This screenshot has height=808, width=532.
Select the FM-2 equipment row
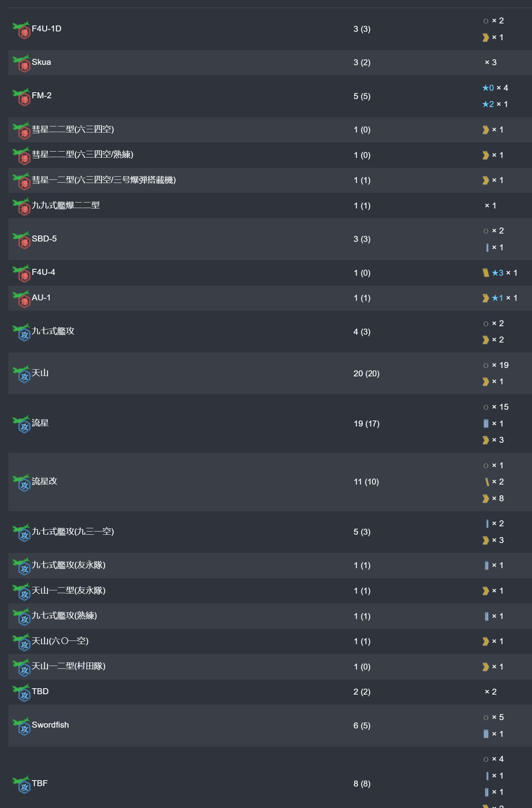click(270, 96)
